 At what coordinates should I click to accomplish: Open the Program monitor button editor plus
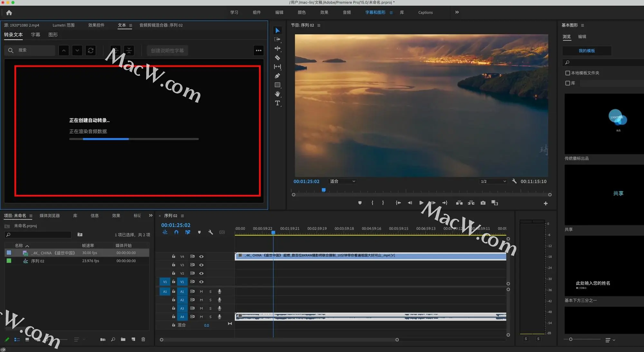[x=545, y=203]
